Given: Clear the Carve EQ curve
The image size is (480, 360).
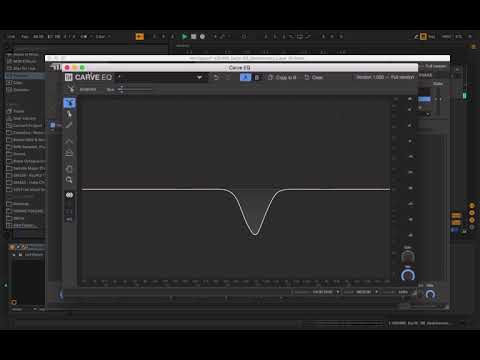Looking at the screenshot, I should tap(314, 77).
